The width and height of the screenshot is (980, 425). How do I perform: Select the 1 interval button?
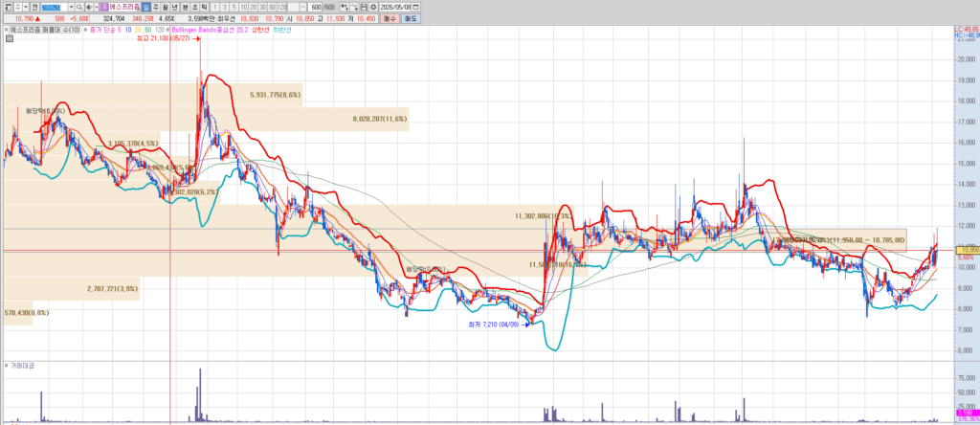coord(214,7)
